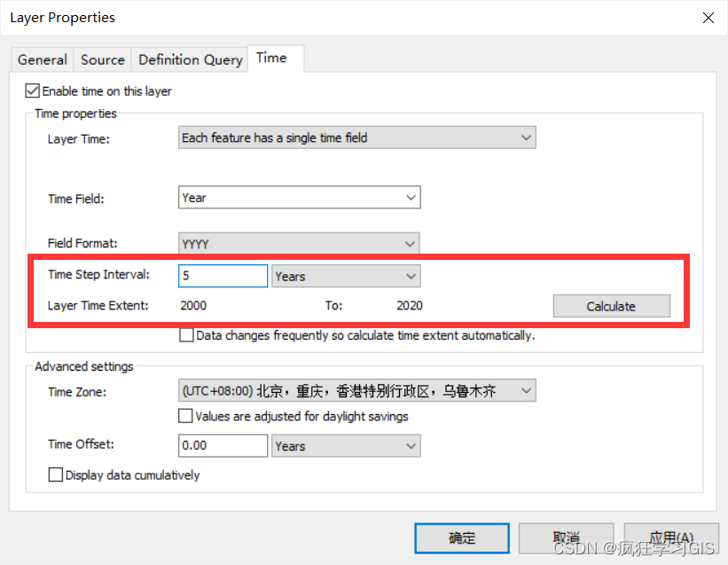Open the Time Zone dropdown
This screenshot has height=565, width=728.
coord(357,390)
